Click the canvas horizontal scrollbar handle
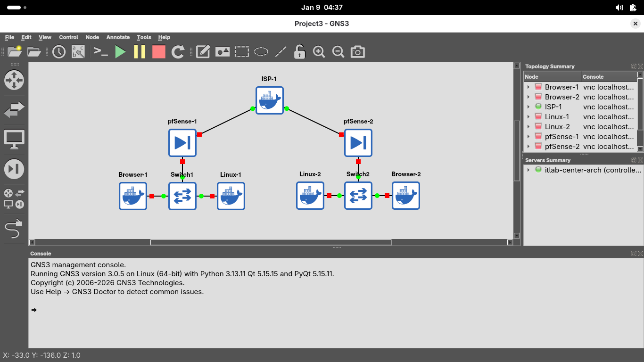 271,242
